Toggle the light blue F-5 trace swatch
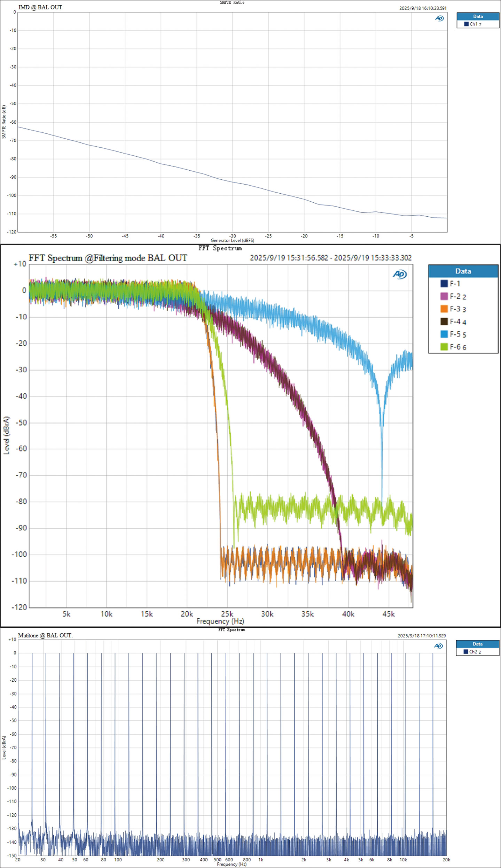Image resolution: width=501 pixels, height=868 pixels. pyautogui.click(x=444, y=334)
